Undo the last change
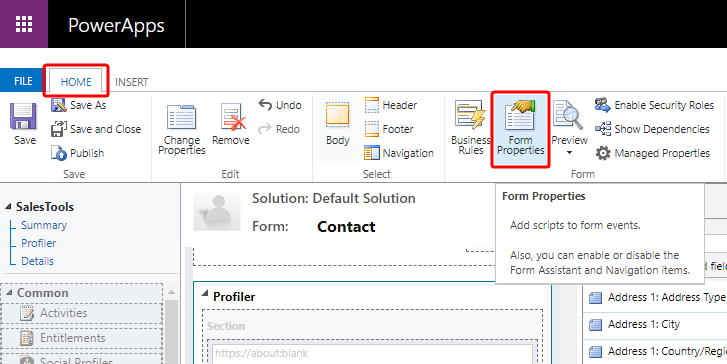 280,105
